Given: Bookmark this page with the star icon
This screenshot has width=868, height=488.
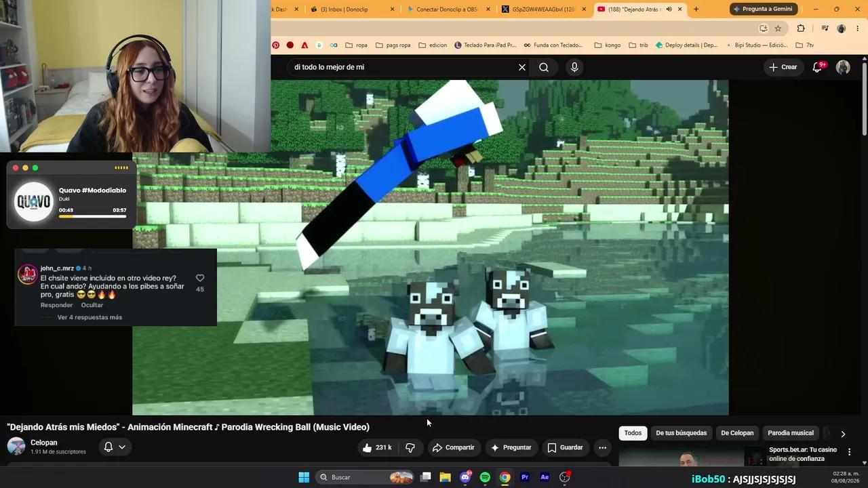Looking at the screenshot, I should coord(778,28).
